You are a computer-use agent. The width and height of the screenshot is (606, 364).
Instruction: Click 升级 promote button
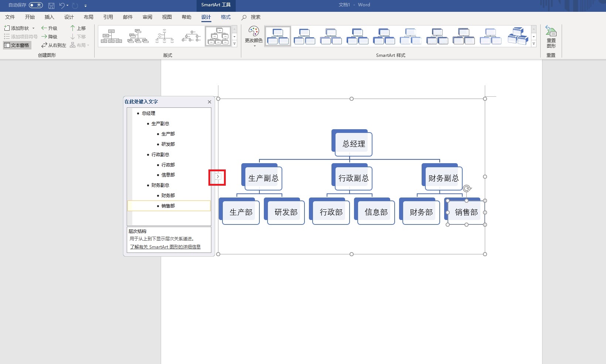pyautogui.click(x=49, y=28)
